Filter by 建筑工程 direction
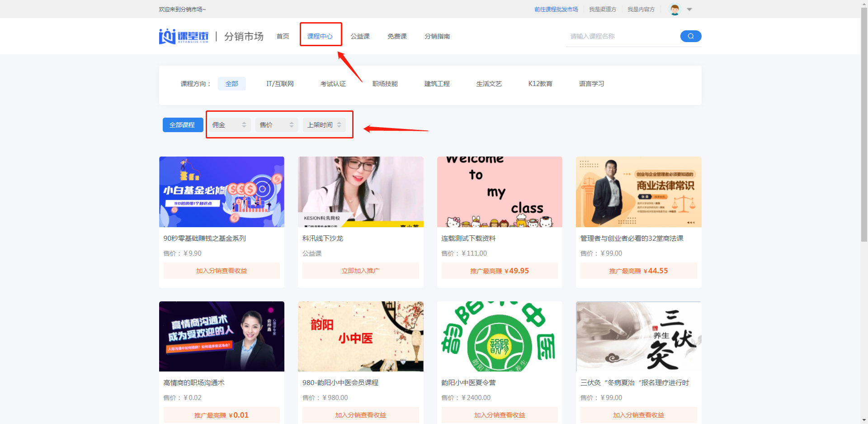868x424 pixels. 437,84
